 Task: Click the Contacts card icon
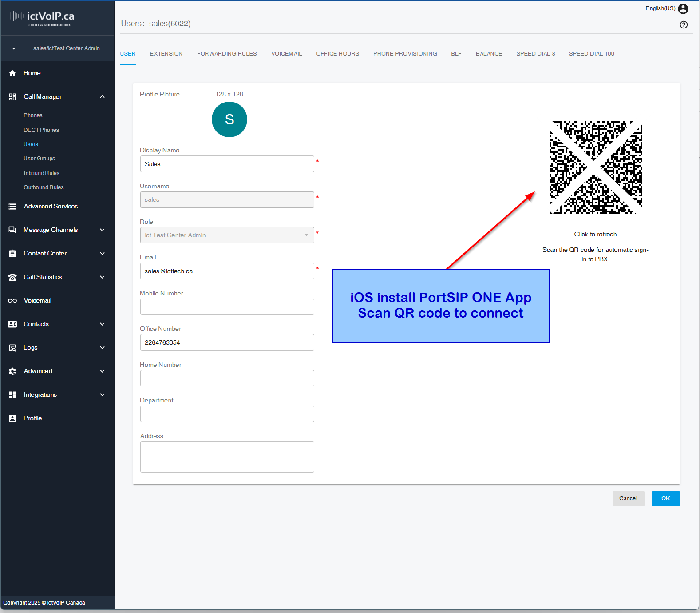pos(12,324)
